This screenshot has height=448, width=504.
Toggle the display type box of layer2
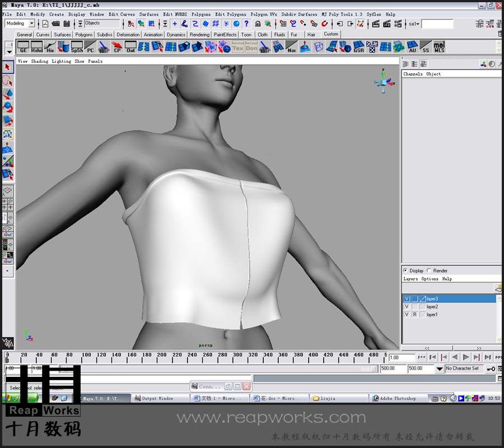click(x=414, y=306)
